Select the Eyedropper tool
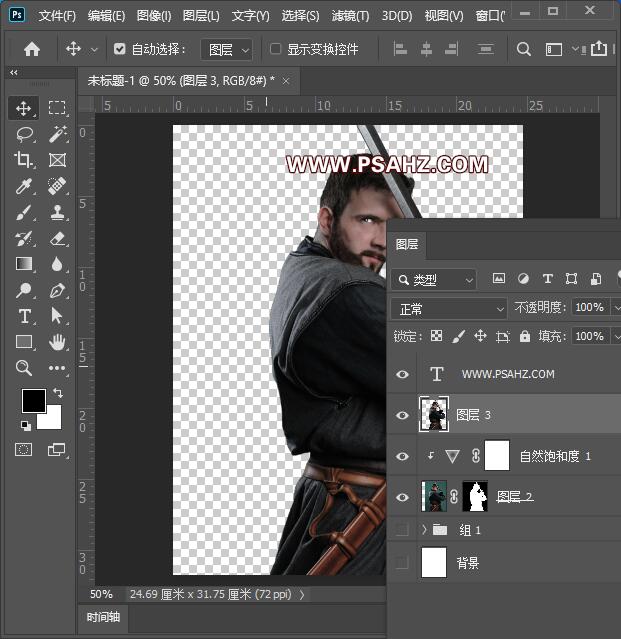This screenshot has height=639, width=621. [x=24, y=186]
